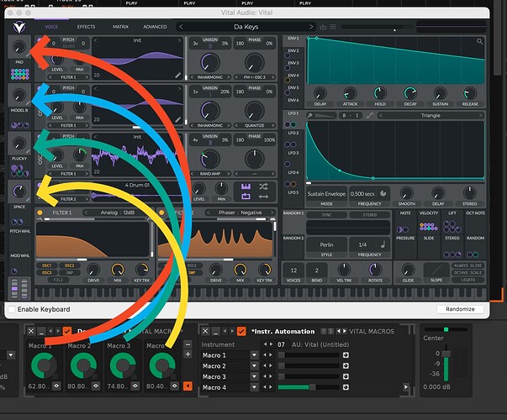The image size is (507, 420).
Task: Click the LFO frequency tempo-sync icon
Action: tap(383, 193)
